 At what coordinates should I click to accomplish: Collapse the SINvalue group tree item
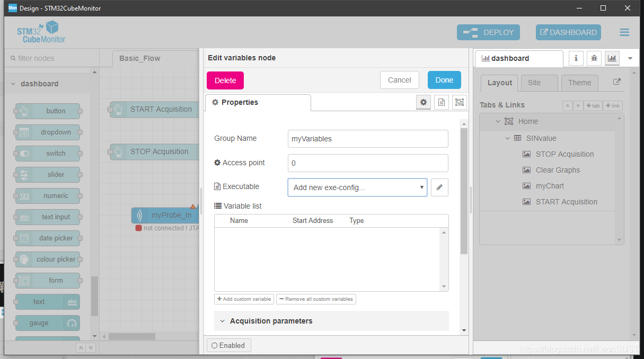coord(507,138)
